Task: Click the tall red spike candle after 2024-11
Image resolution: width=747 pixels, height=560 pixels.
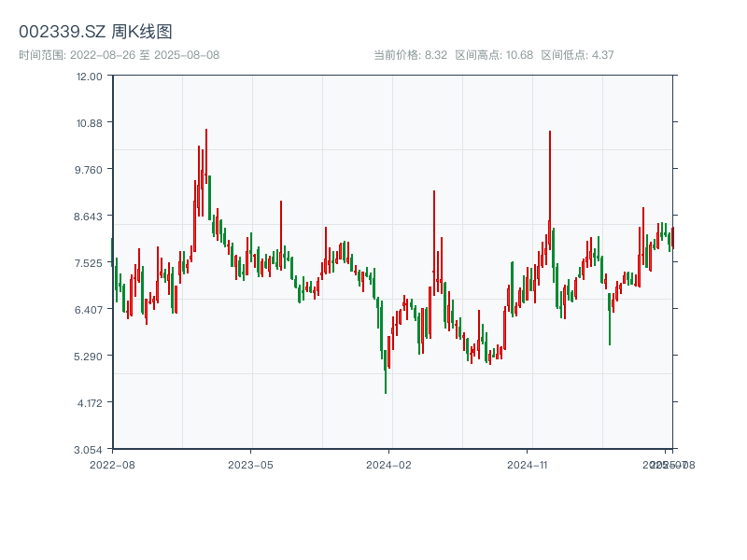Action: tap(550, 187)
